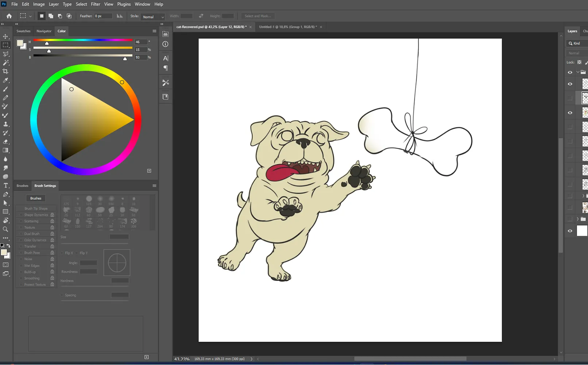Click Select and Mask button
The width and height of the screenshot is (588, 365).
coord(258,16)
